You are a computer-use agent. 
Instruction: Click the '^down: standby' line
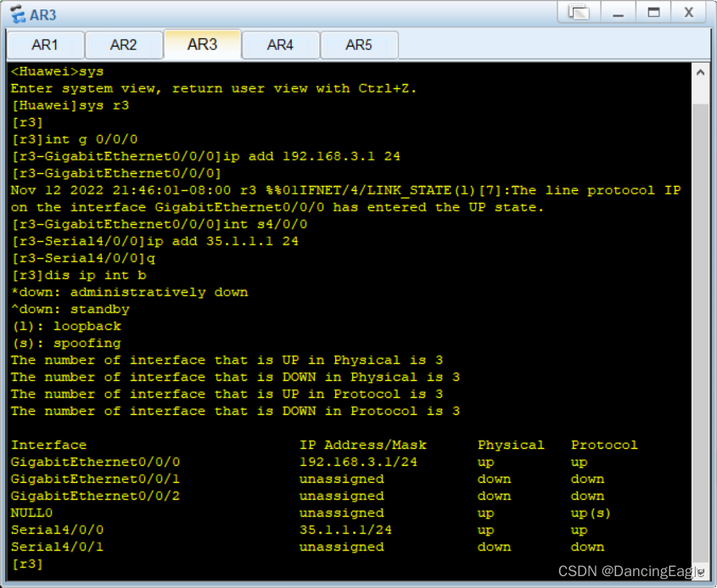70,309
